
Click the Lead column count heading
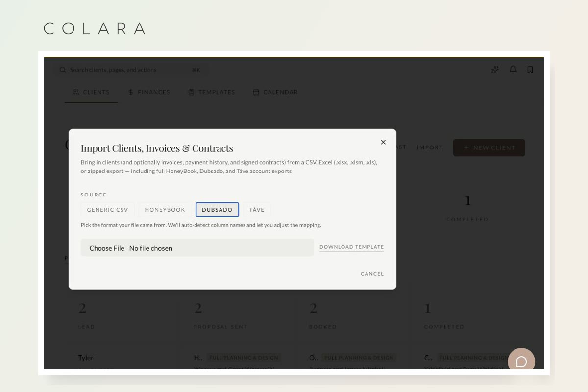click(x=82, y=308)
